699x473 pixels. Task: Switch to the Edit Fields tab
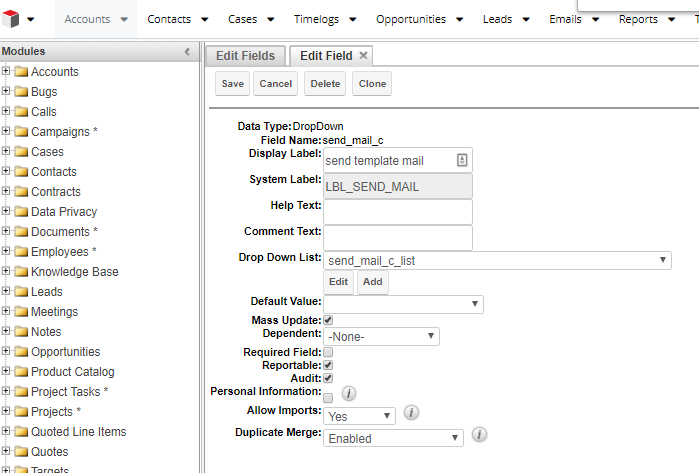click(245, 56)
